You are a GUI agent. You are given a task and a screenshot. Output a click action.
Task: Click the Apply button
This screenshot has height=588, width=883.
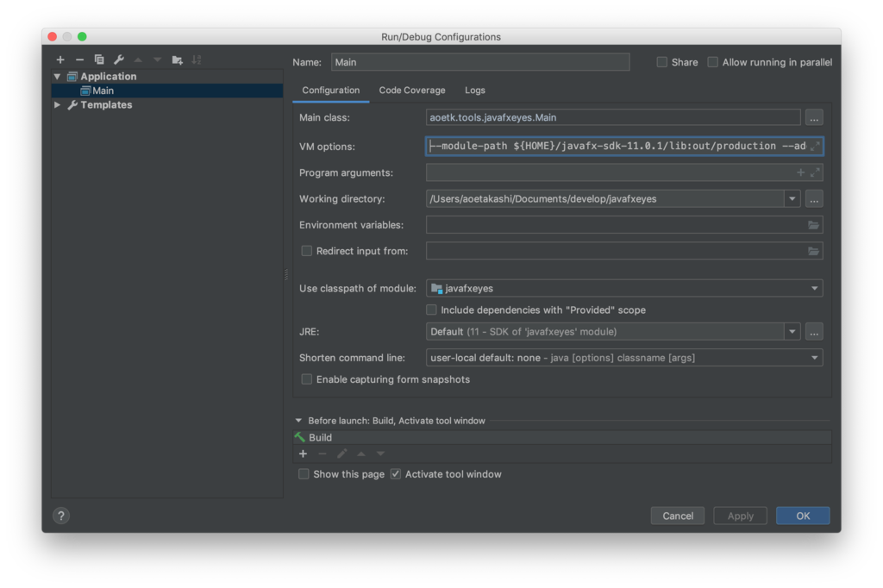tap(740, 516)
